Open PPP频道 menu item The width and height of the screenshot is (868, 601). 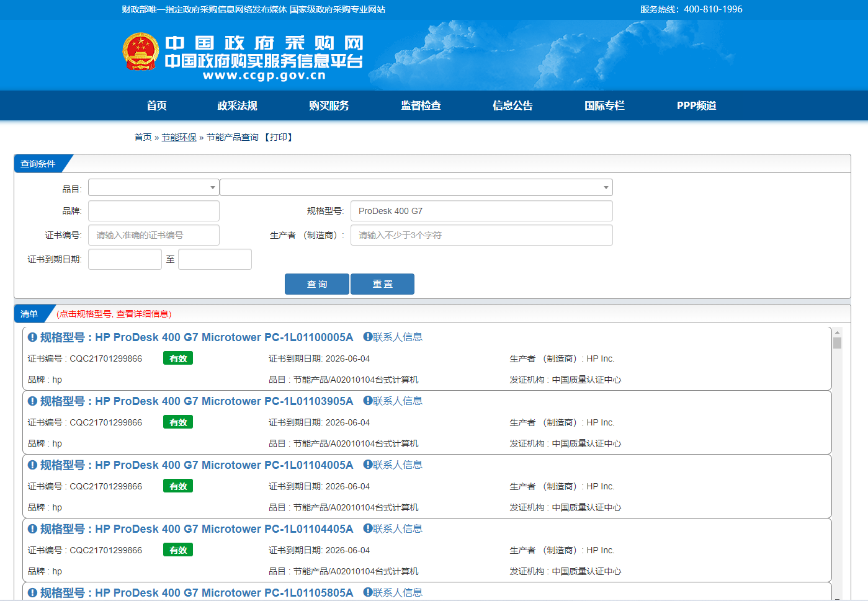(697, 105)
